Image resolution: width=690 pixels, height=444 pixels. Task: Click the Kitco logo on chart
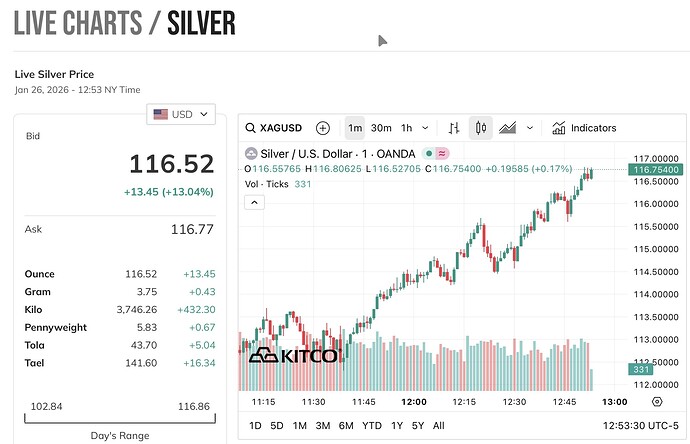click(292, 355)
